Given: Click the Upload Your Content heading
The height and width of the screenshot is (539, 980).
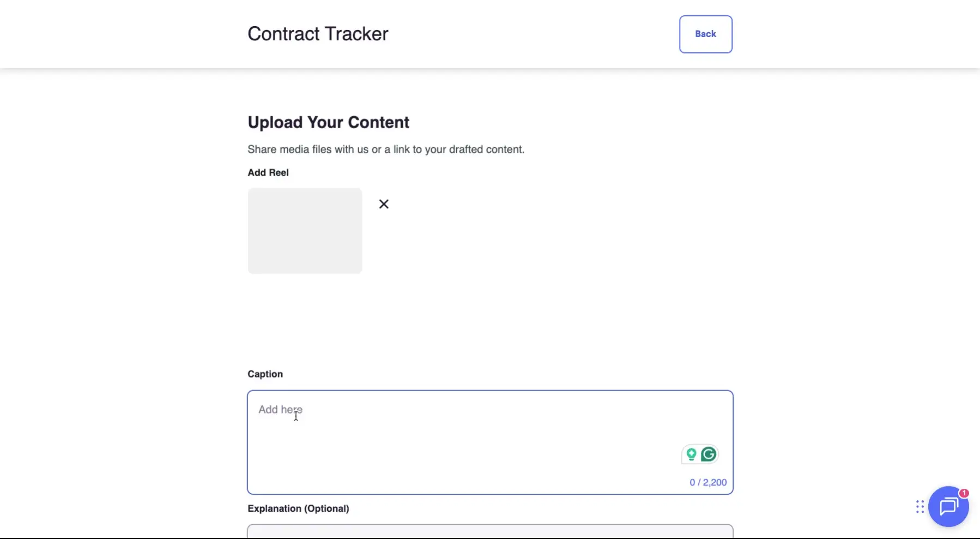Looking at the screenshot, I should 328,122.
